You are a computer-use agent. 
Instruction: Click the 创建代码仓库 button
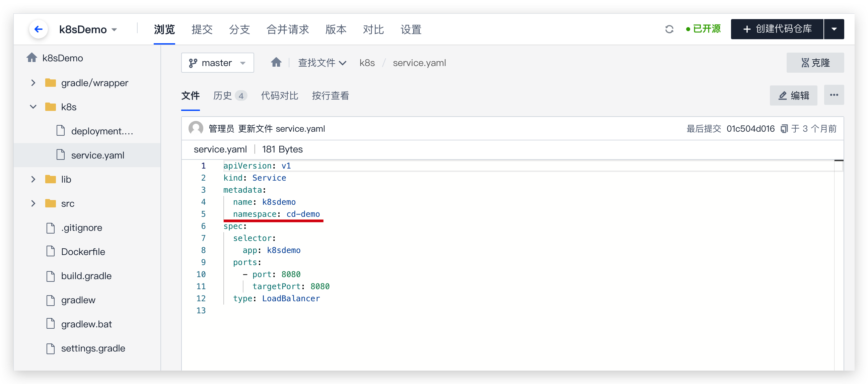pos(777,29)
